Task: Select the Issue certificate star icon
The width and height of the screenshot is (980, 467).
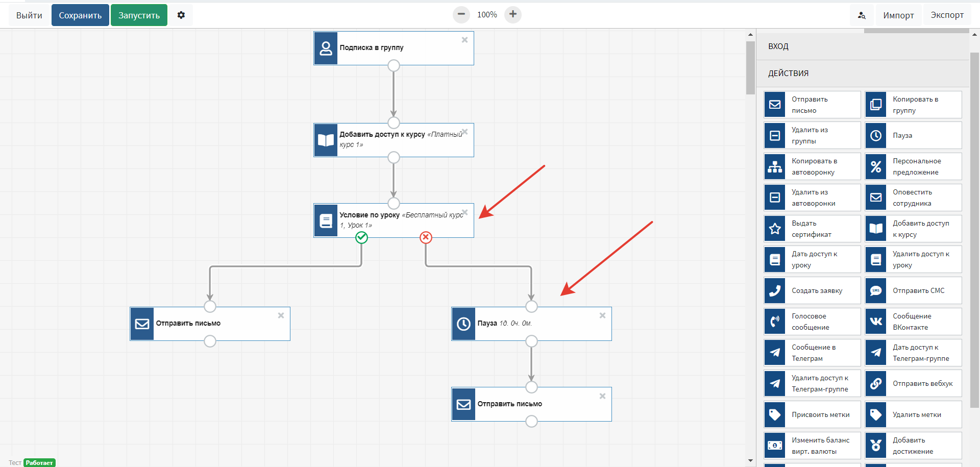Action: pos(775,229)
